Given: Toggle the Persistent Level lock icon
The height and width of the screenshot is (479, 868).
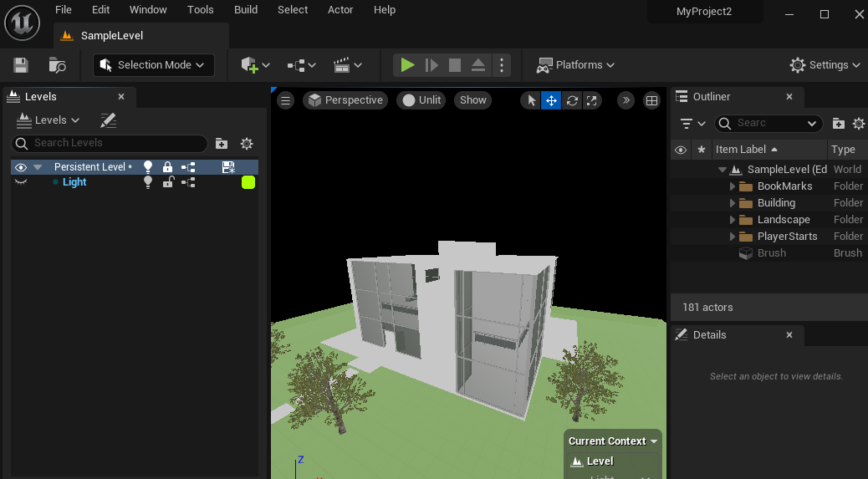Looking at the screenshot, I should (x=168, y=167).
